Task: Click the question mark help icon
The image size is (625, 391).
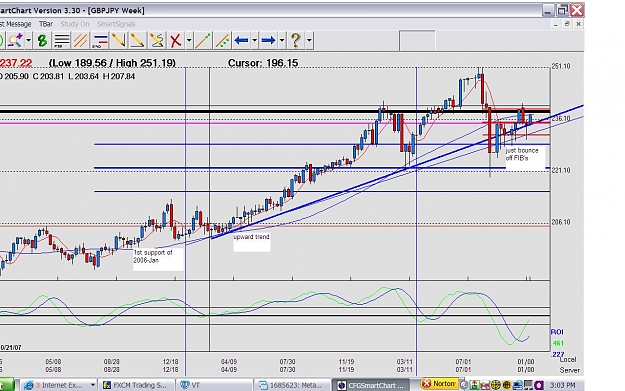Action: click(x=296, y=40)
